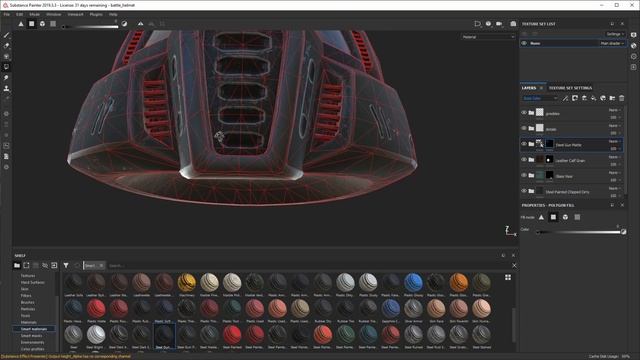Select Environments category in Shelf
The height and width of the screenshot is (360, 640).
[x=32, y=342]
